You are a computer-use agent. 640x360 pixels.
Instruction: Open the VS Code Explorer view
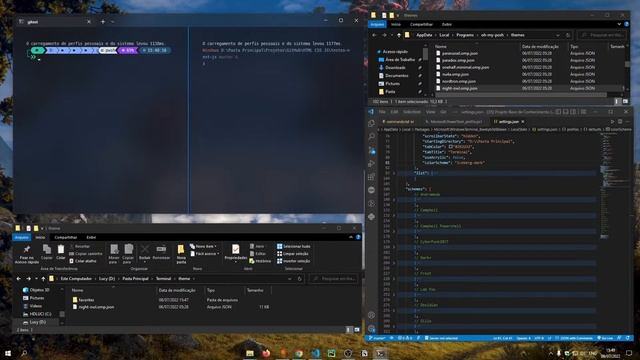tap(371, 123)
